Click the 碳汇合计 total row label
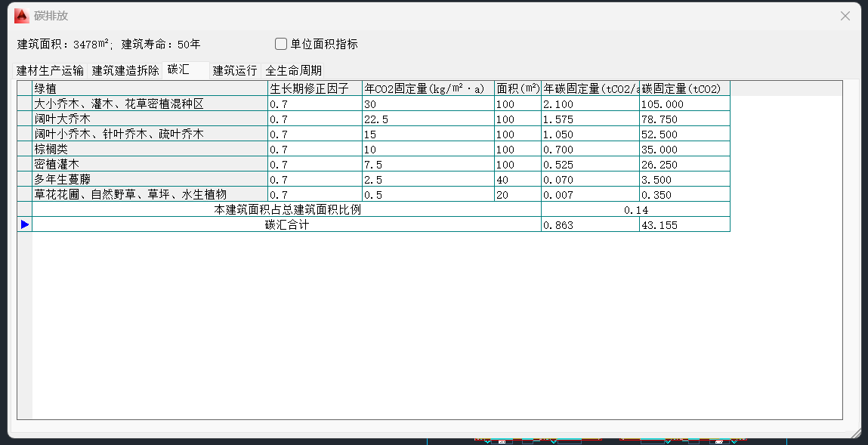Screen dimensions: 868x445 286,225
